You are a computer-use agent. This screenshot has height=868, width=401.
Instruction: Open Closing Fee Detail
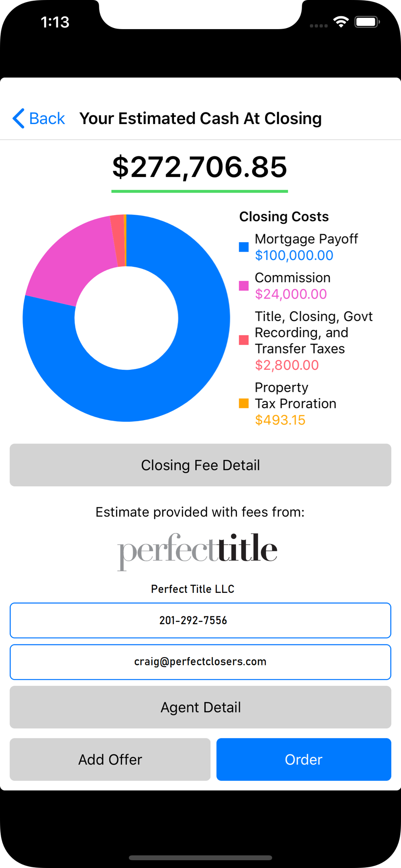point(200,465)
